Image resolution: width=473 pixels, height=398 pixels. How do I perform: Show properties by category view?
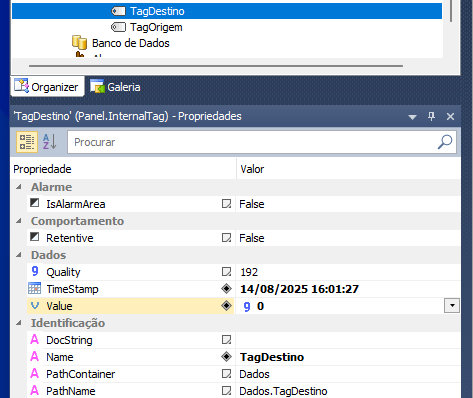[x=27, y=142]
